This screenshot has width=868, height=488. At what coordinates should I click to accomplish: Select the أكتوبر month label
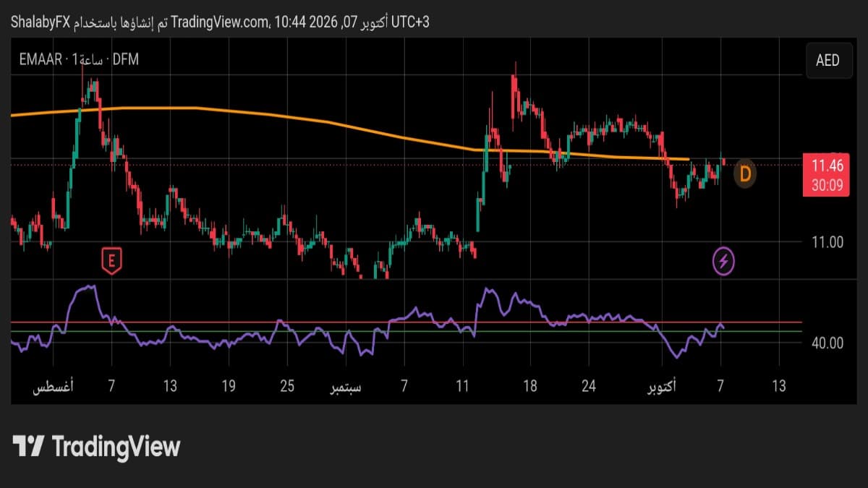click(662, 387)
